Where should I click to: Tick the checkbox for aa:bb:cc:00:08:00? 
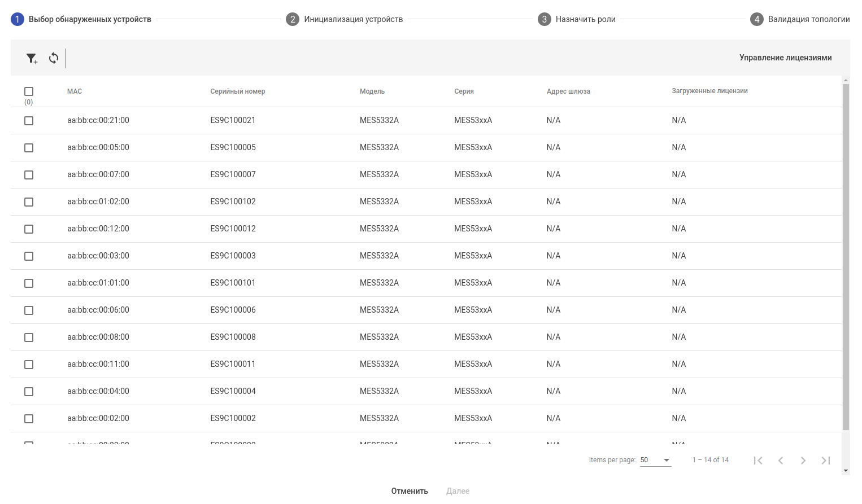point(29,338)
